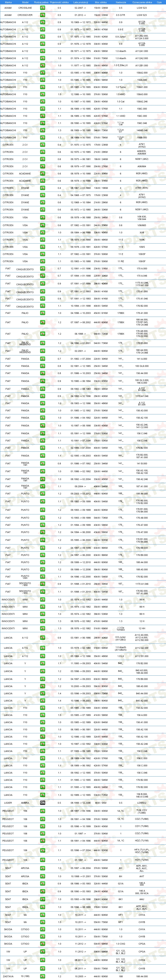This screenshot has width=166, height=980.
Task: Click the Model column header
Action: pos(25,2)
